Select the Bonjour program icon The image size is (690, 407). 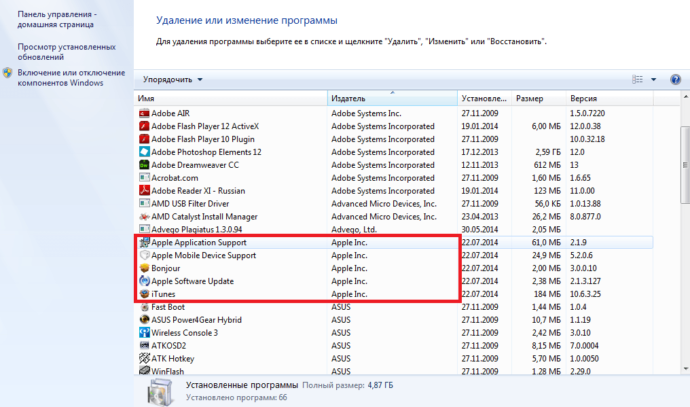(x=144, y=268)
